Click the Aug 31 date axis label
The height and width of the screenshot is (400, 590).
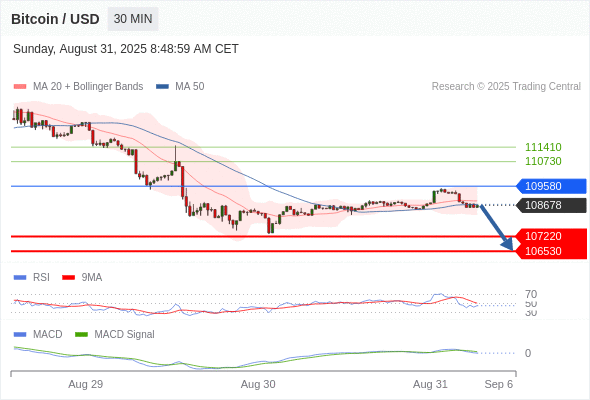pyautogui.click(x=430, y=384)
